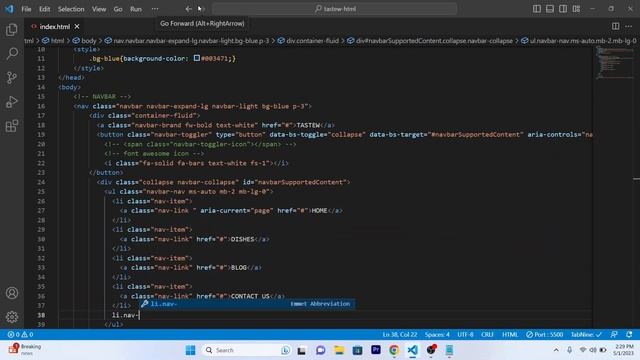Open the Search view in activity bar
This screenshot has width=640, height=360.
pyautogui.click(x=12, y=53)
